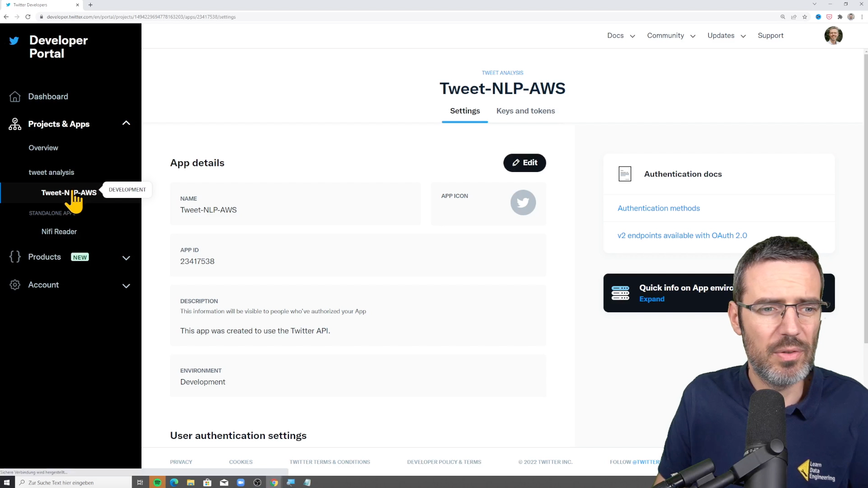Image resolution: width=868 pixels, height=488 pixels.
Task: Open Chrome three-dot menu
Action: click(x=862, y=17)
